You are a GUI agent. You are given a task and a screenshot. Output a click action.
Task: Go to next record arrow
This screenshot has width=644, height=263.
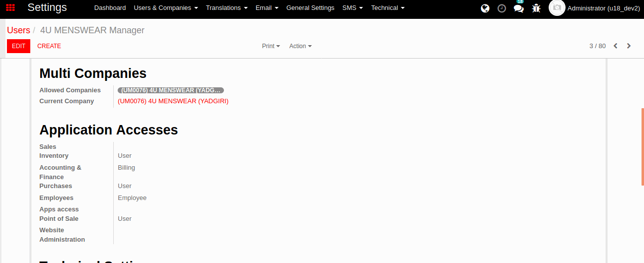point(629,46)
